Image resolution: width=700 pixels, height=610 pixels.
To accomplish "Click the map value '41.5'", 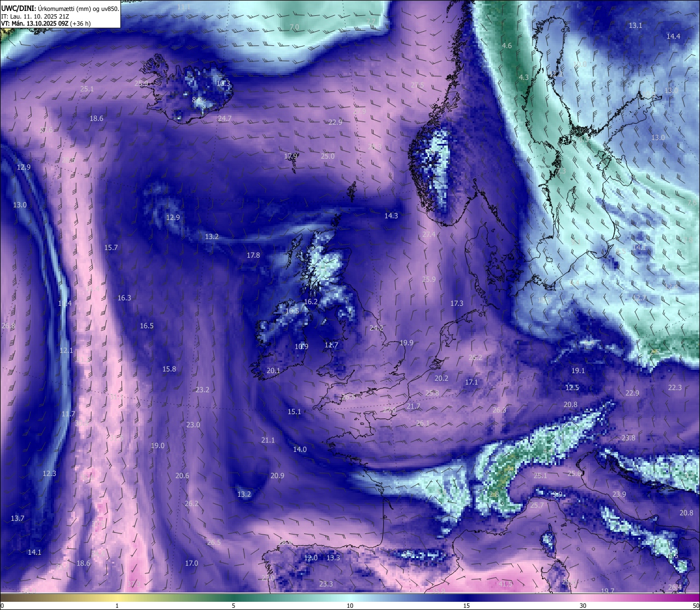I will point(505,584).
